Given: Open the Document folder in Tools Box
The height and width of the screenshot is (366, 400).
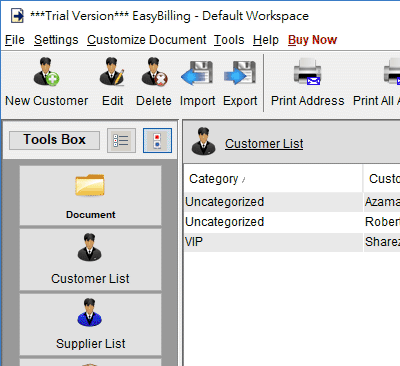Looking at the screenshot, I should coord(90,196).
